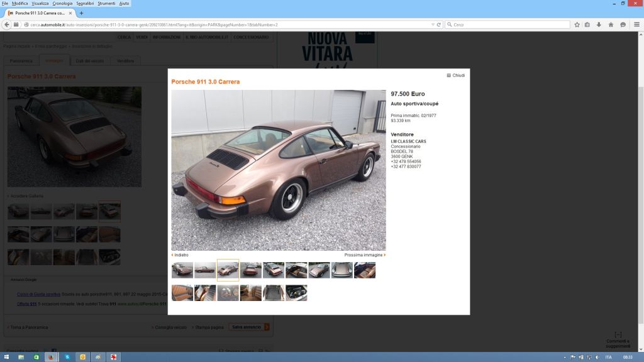Screen dimensions: 644x362
Task: Open the Visualizza menu
Action: click(x=40, y=3)
